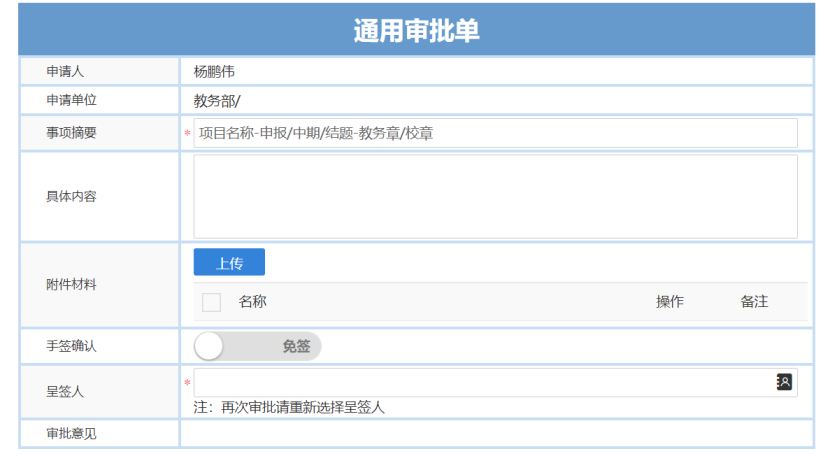Click the 申请人 row label
This screenshot has height=456, width=830.
(x=65, y=72)
